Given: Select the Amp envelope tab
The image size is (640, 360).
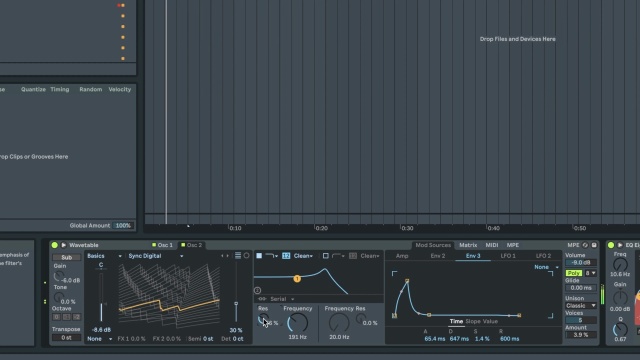Looking at the screenshot, I should [x=402, y=256].
